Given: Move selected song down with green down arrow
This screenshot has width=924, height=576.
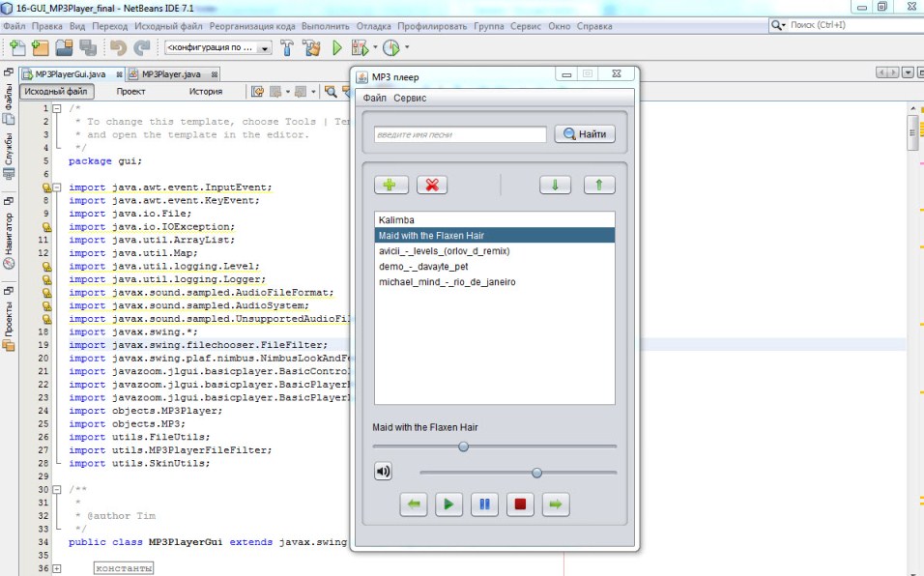Looking at the screenshot, I should 555,186.
